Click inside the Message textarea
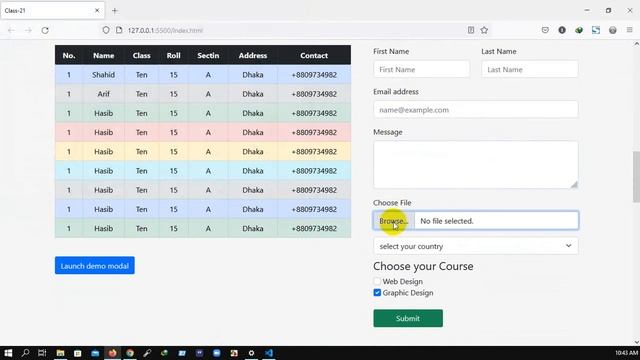 click(476, 165)
